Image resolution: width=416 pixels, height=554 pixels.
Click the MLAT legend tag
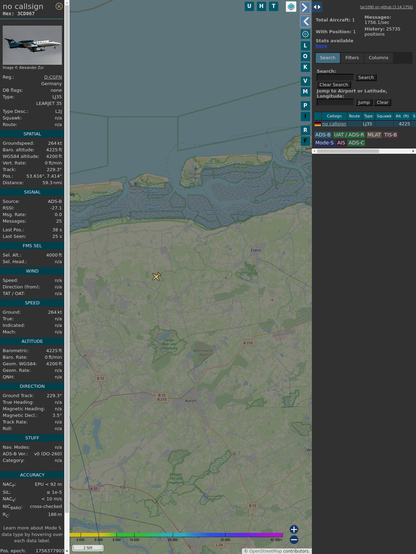point(374,135)
